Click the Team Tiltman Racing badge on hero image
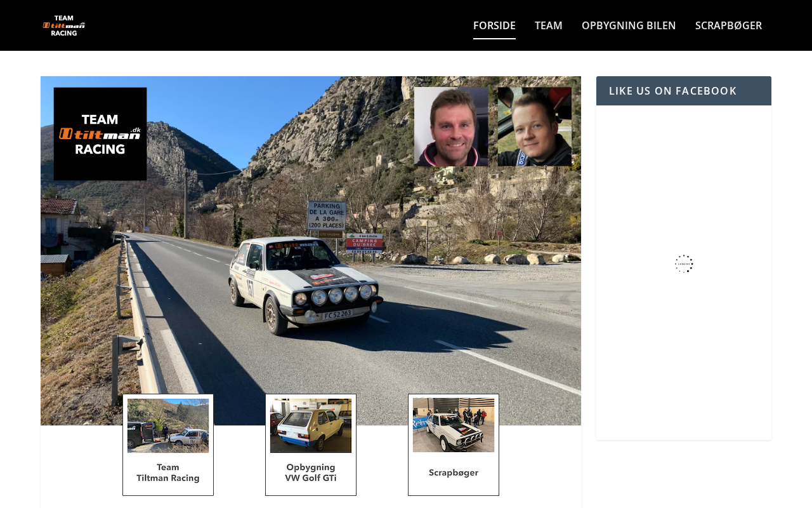Screen dimensions: 812x508 pos(100,134)
